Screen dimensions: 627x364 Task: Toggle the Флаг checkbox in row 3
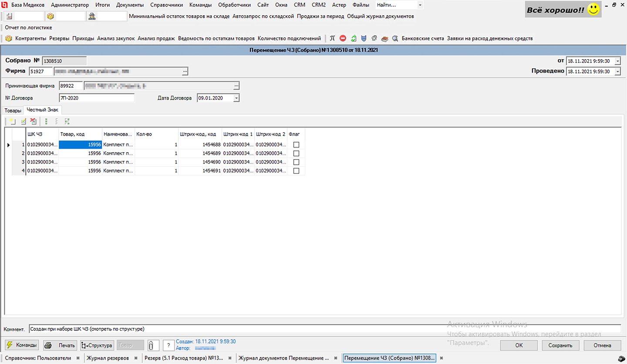pos(296,162)
